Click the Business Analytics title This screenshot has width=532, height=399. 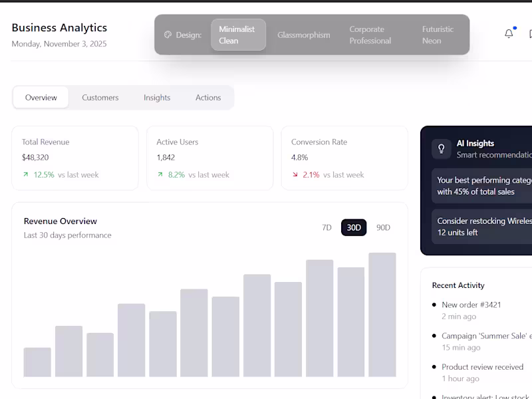(x=59, y=27)
